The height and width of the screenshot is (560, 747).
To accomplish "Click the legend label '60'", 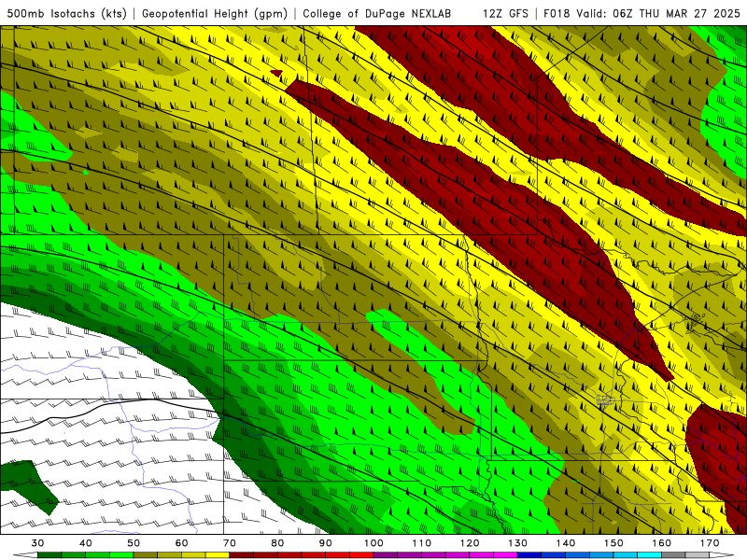I will (182, 543).
